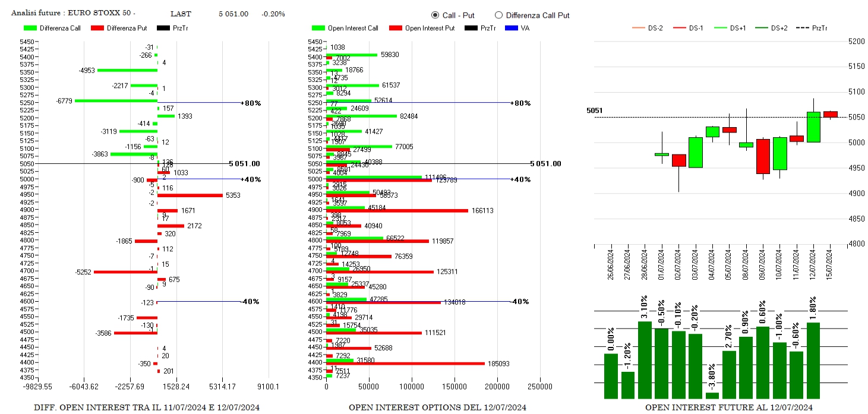Viewport: 868px width, 414px height.
Task: Click the '-0.20%' change value in the header
Action: click(x=274, y=14)
